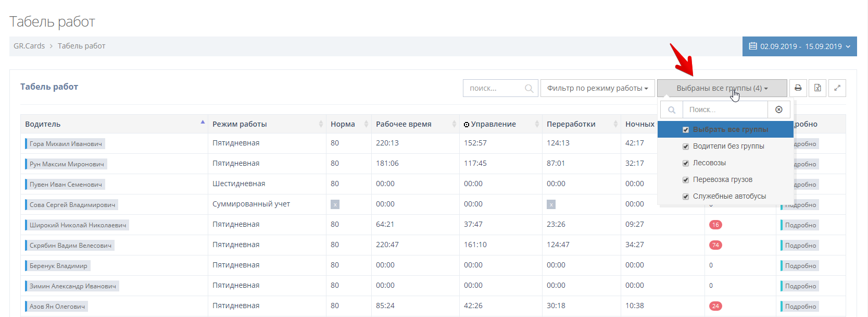Screen dimensions: 868x317
Task: Untick the Служебные автобусы checkbox
Action: point(686,197)
